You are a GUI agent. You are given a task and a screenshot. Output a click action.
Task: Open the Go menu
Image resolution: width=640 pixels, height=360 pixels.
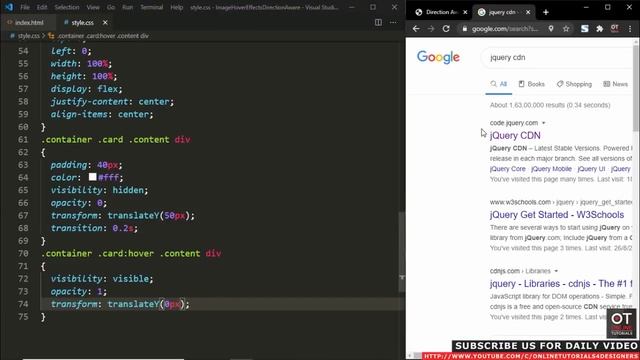[111, 7]
